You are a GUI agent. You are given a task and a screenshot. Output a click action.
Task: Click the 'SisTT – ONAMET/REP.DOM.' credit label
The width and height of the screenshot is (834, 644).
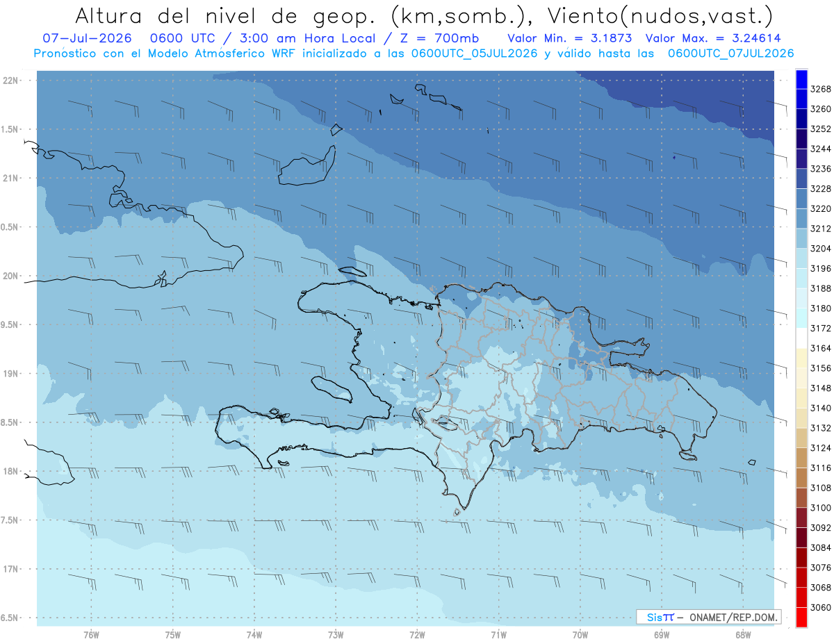pos(708,617)
